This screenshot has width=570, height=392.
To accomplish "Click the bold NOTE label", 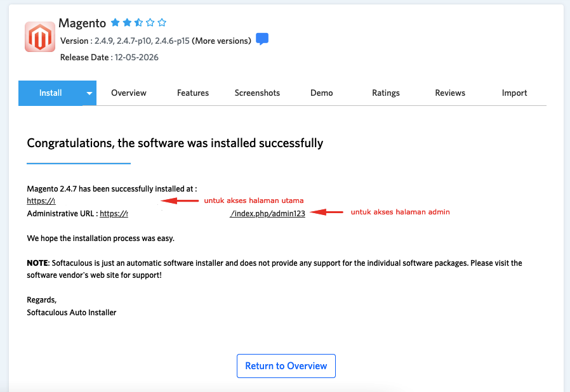I will (x=37, y=263).
